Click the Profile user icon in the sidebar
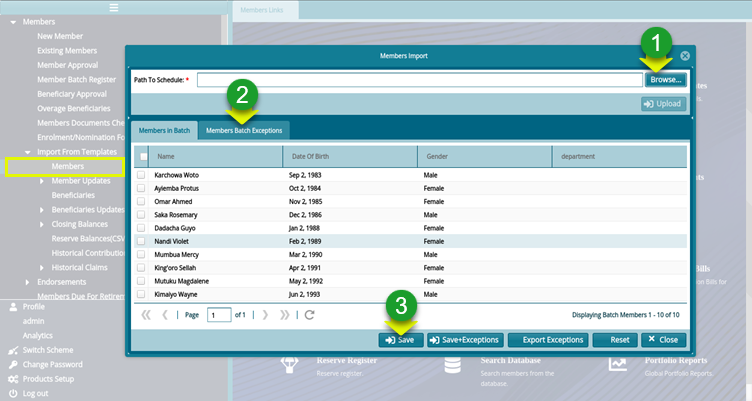The height and width of the screenshot is (401, 752). (13, 307)
